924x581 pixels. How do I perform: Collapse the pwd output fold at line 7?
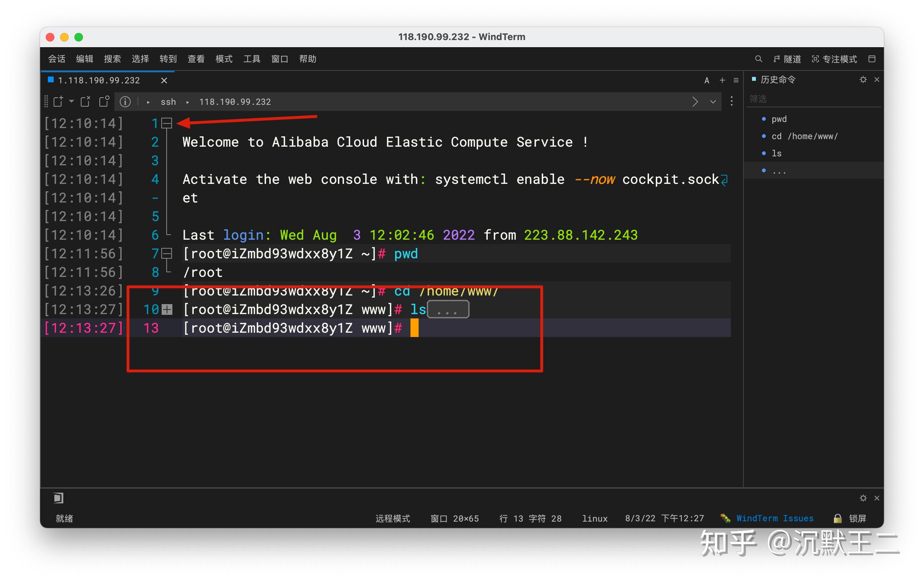pyautogui.click(x=167, y=253)
